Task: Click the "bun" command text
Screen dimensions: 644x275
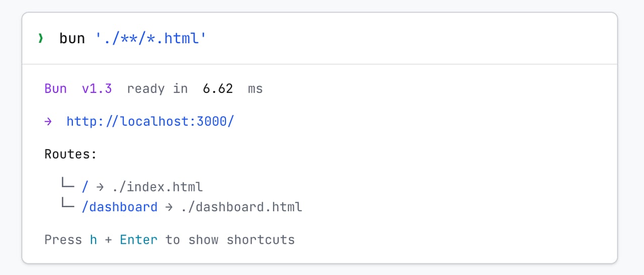Action: coord(72,38)
